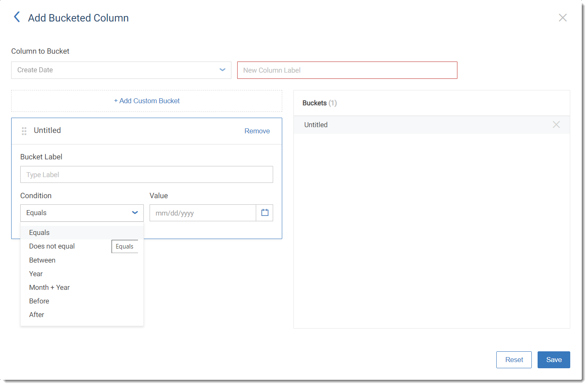Grab the drag handle on Untitled bucket
This screenshot has height=386, width=588.
tap(24, 131)
